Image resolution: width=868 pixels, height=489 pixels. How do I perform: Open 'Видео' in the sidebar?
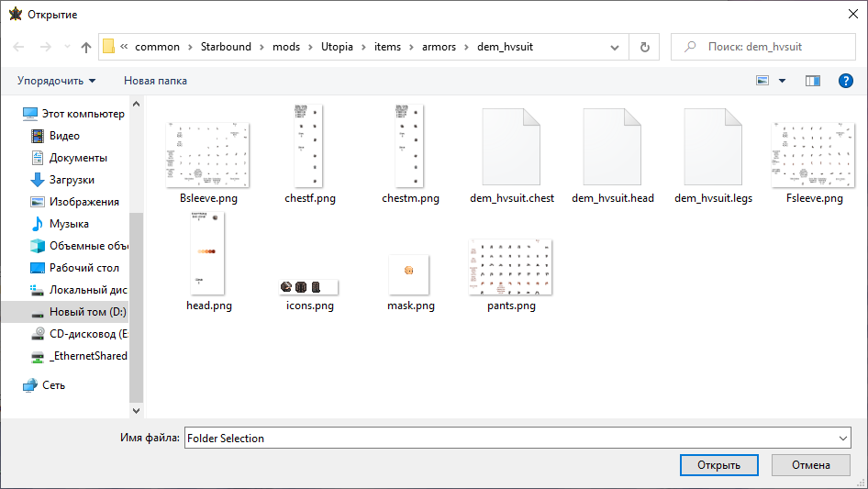click(55, 136)
